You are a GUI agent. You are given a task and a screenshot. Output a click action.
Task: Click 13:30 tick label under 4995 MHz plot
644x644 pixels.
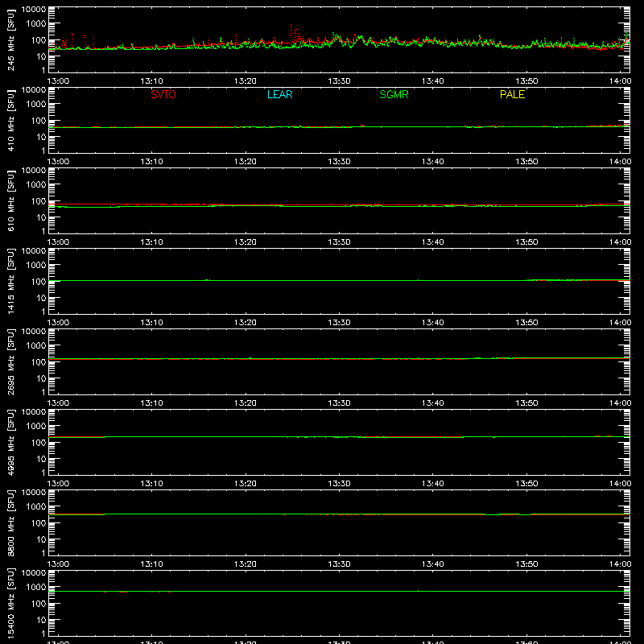point(339,484)
